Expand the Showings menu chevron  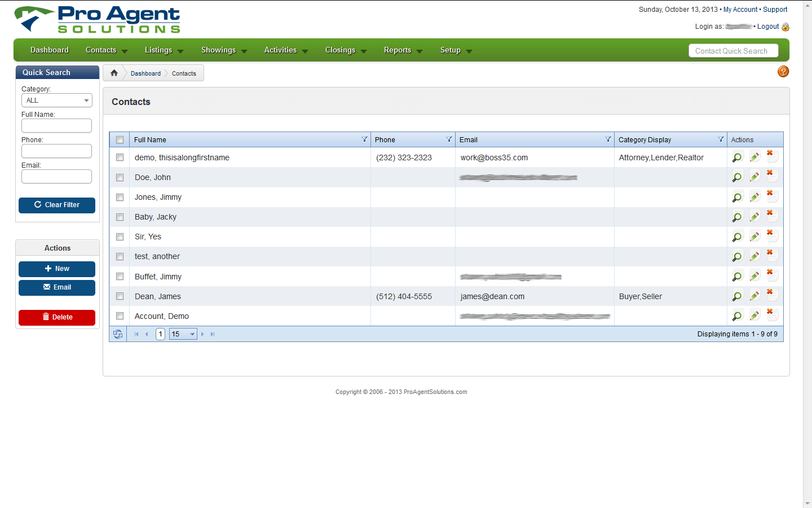pos(244,51)
